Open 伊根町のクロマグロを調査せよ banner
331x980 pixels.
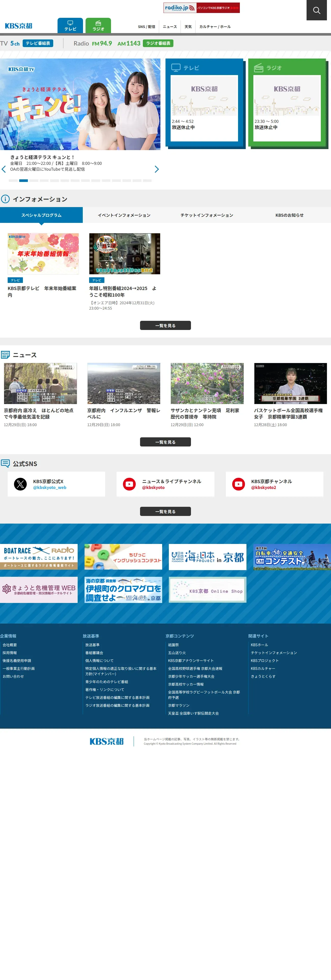coord(123,590)
